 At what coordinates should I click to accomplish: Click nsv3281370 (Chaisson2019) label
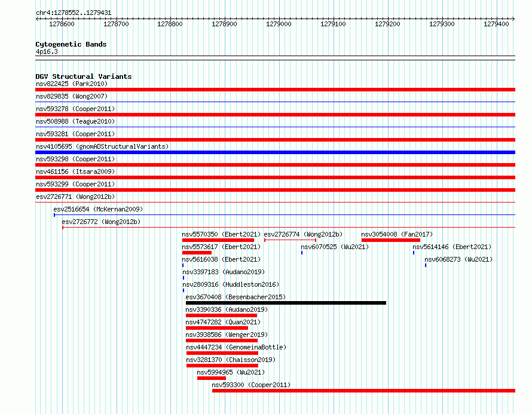pos(231,360)
